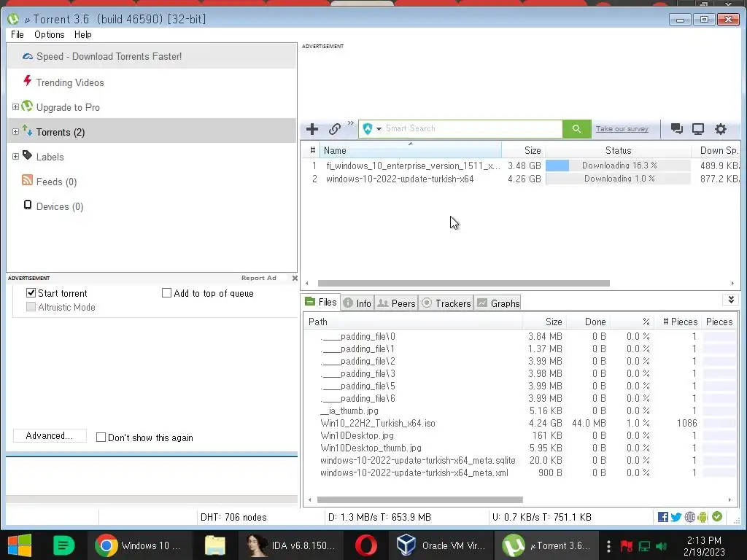Viewport: 747px width, 560px height.
Task: Click the remote monitor icon in toolbar
Action: pos(698,128)
